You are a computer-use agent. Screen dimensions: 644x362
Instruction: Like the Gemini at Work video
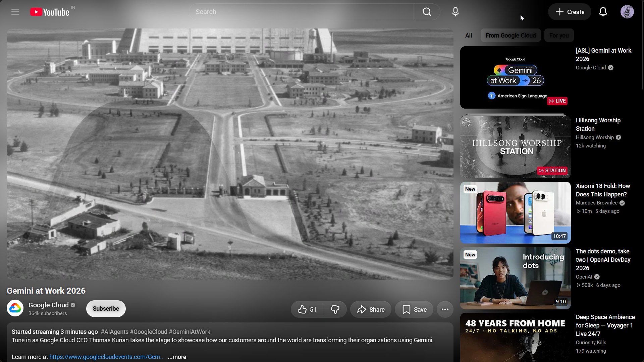(x=307, y=309)
